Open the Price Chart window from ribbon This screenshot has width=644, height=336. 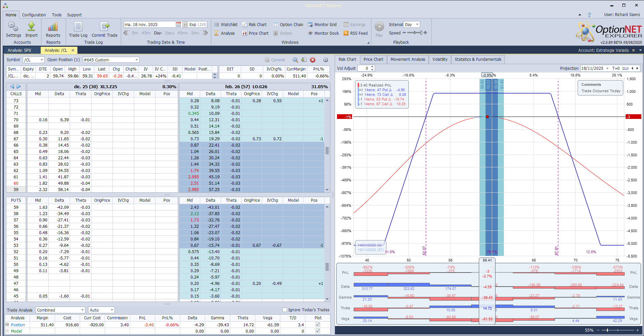click(255, 33)
